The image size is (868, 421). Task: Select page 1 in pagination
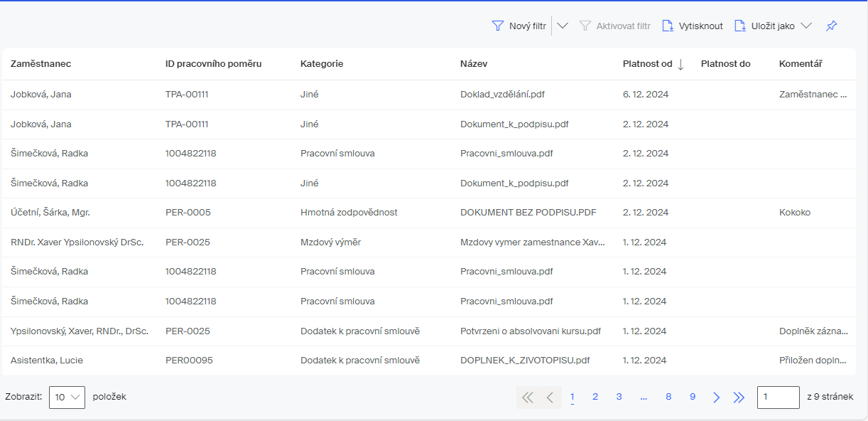[573, 397]
